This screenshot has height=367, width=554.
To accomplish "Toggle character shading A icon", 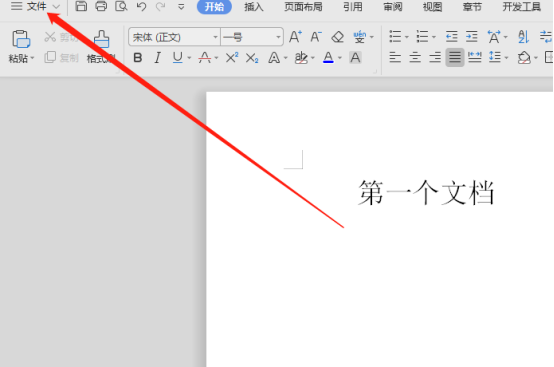I will click(x=355, y=58).
